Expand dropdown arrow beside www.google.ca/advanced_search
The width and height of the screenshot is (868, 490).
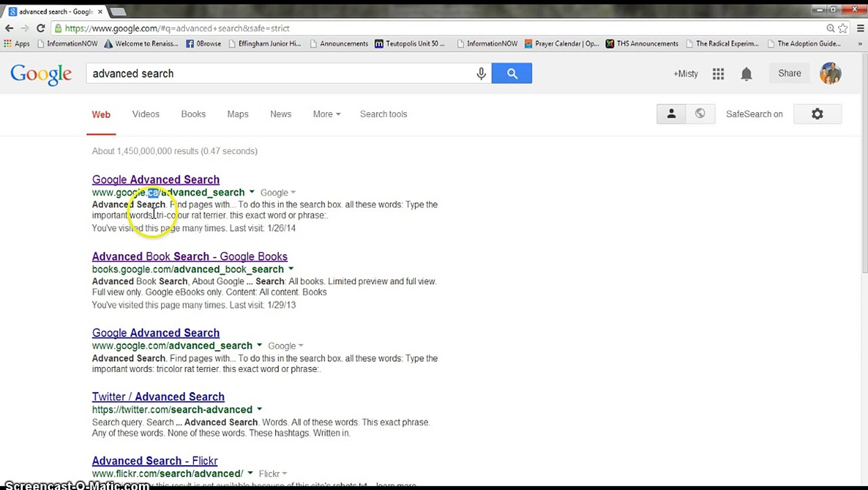[x=252, y=192]
